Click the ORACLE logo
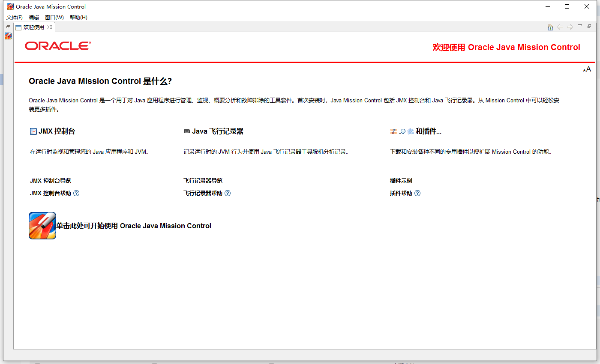Image resolution: width=600 pixels, height=364 pixels. tap(58, 46)
